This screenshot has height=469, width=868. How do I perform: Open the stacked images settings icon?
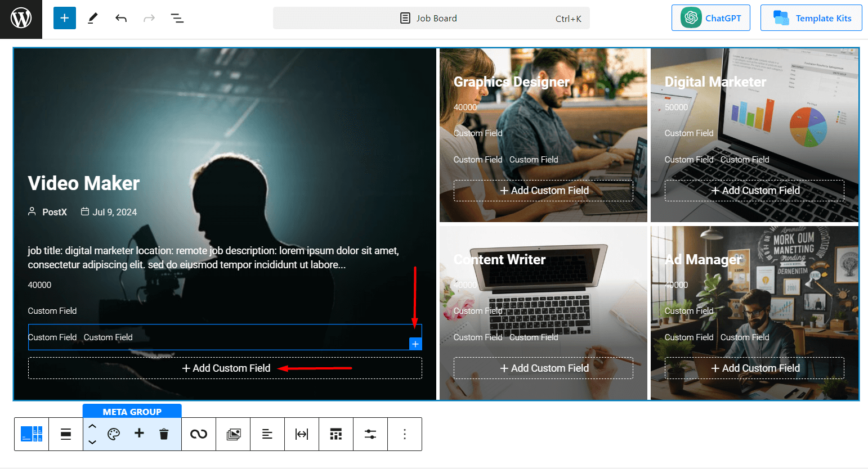233,434
